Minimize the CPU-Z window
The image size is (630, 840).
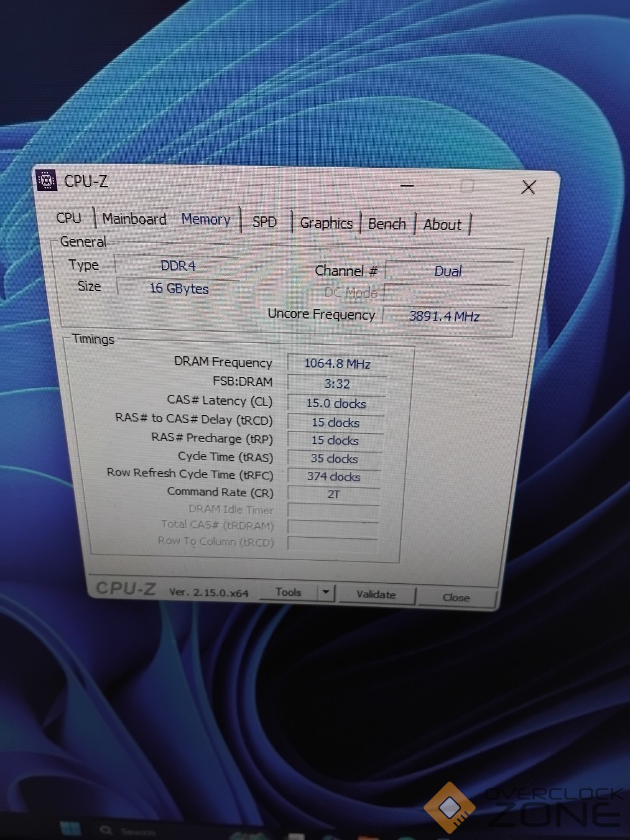[x=407, y=185]
